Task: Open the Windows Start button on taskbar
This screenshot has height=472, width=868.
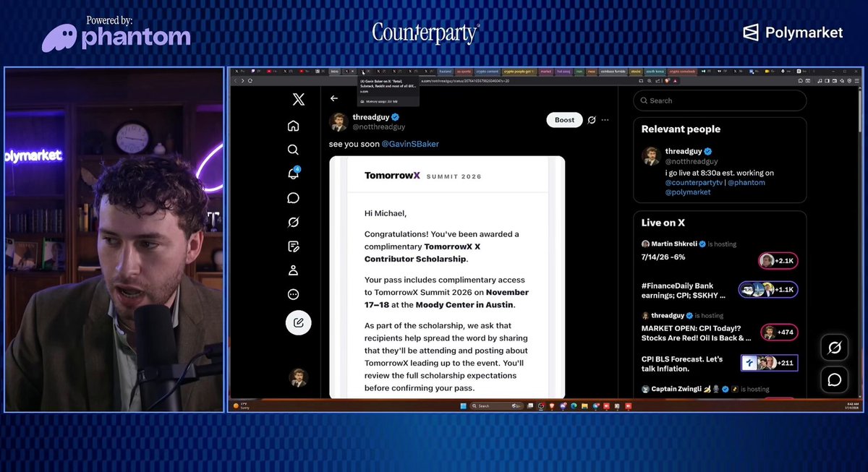Action: coord(462,406)
